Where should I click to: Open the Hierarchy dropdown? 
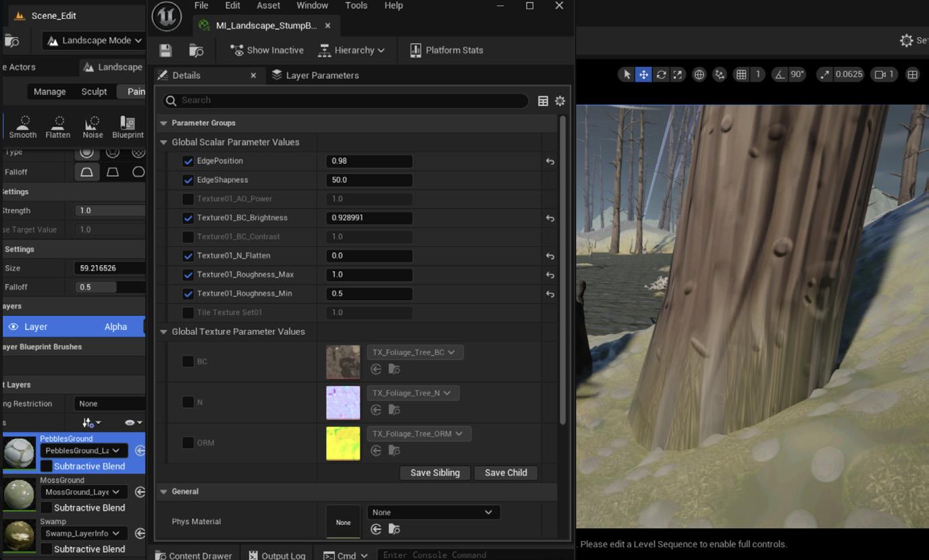click(x=352, y=51)
